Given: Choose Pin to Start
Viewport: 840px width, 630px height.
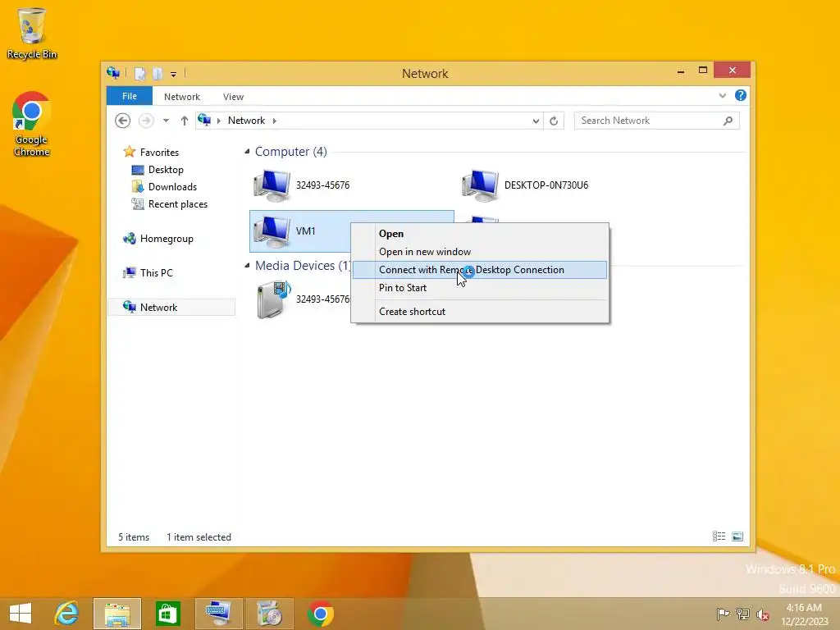Looking at the screenshot, I should tap(480, 288).
